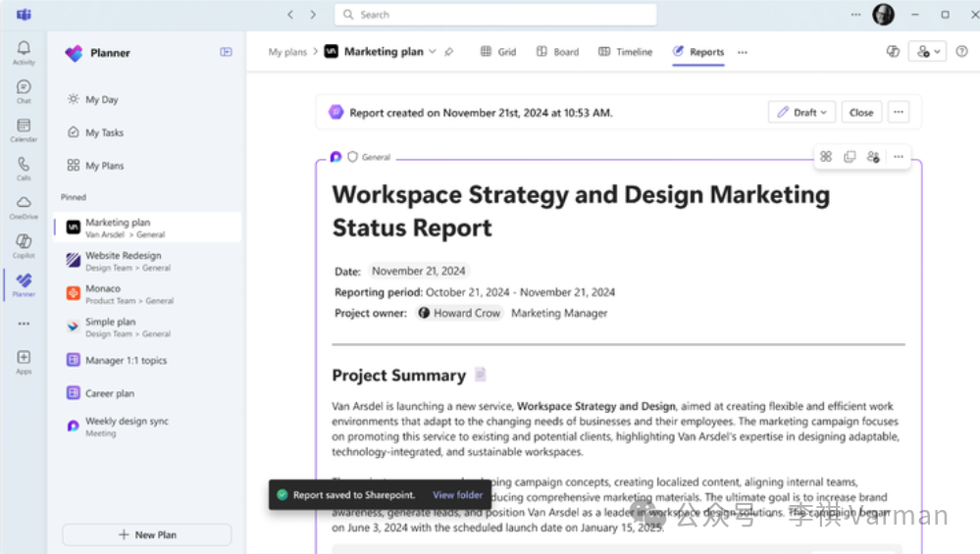Click the November 21, 2024 date field
This screenshot has width=980, height=554.
pos(419,271)
